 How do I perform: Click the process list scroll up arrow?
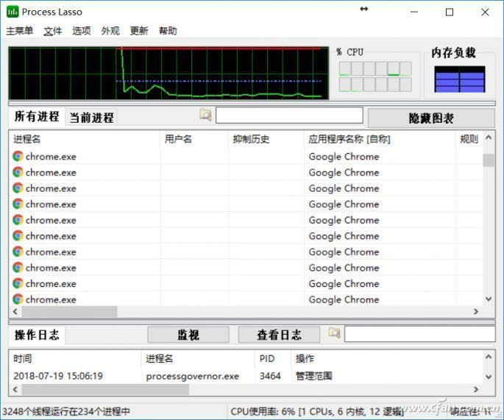489,138
